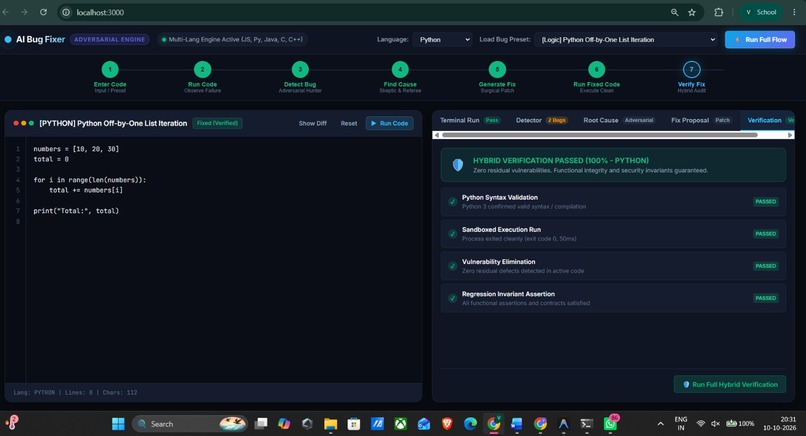Select step 1 Enter Code circle
The width and height of the screenshot is (806, 436).
[x=110, y=69]
